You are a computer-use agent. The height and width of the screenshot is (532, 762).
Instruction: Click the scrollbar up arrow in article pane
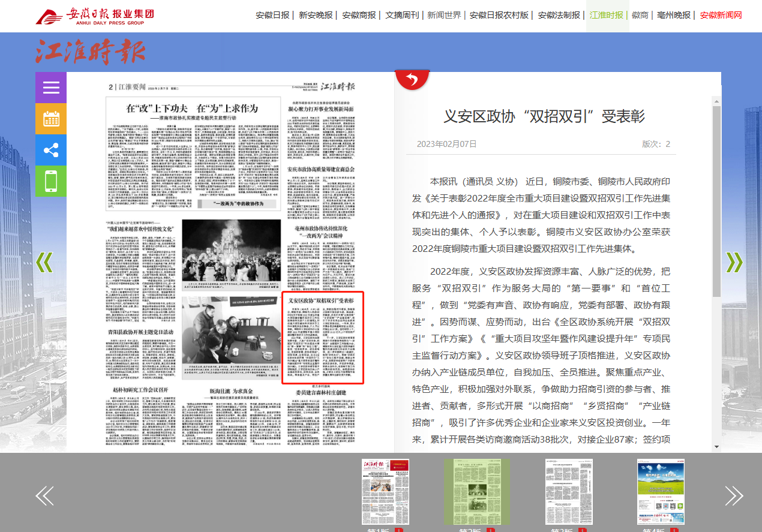click(x=716, y=100)
